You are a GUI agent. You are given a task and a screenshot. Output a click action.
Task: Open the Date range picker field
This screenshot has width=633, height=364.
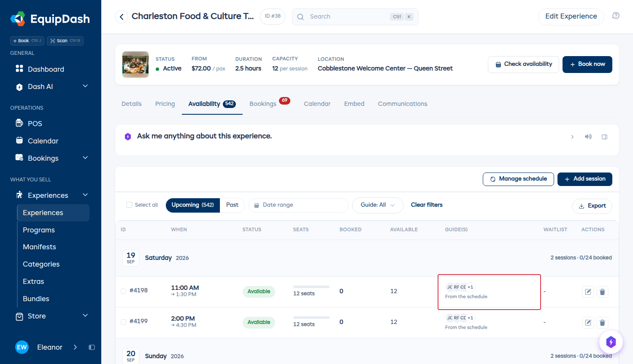coord(298,205)
